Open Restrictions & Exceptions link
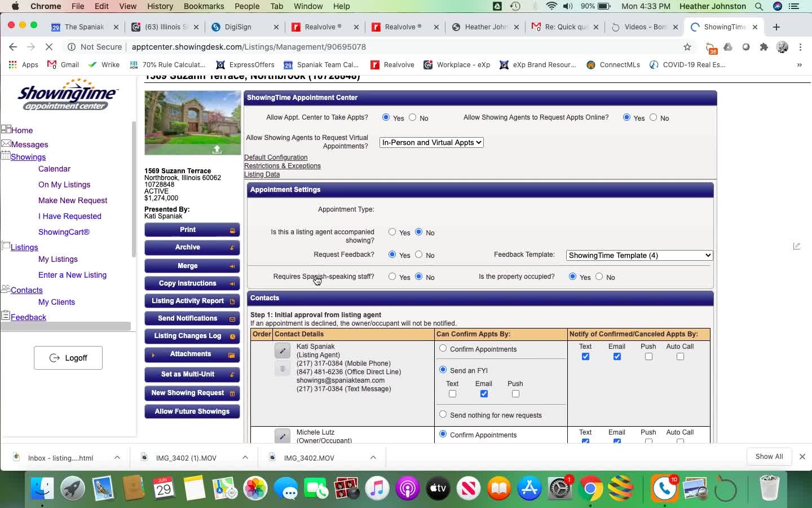 [282, 166]
